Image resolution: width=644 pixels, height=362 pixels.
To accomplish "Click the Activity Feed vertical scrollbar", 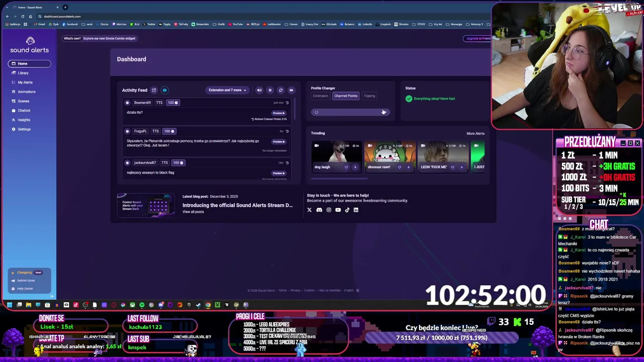I will coord(296,109).
